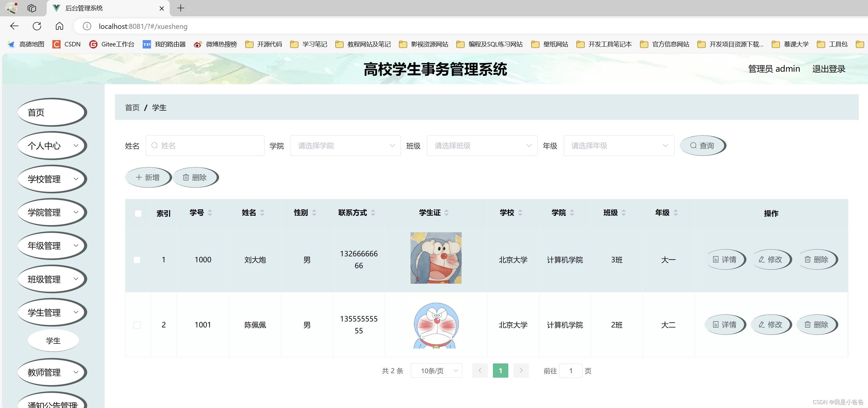Toggle the select-all checkbox in table header
This screenshot has height=408, width=868.
pyautogui.click(x=138, y=213)
